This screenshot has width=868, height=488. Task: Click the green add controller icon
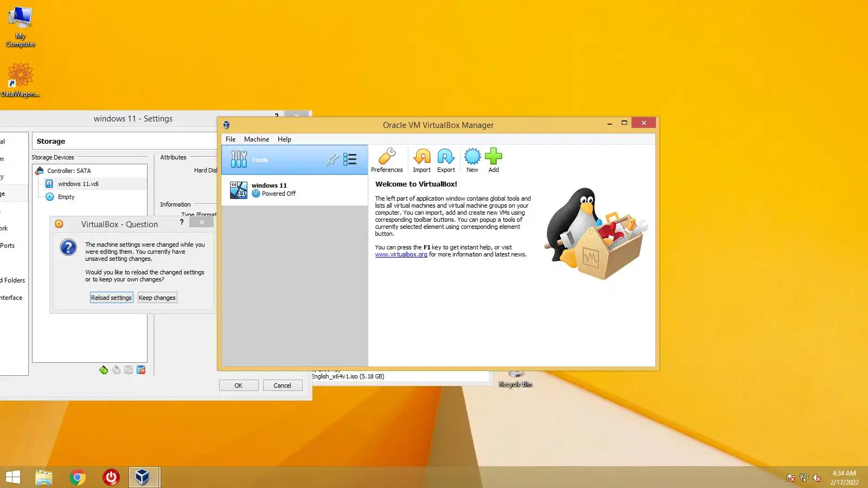(104, 370)
